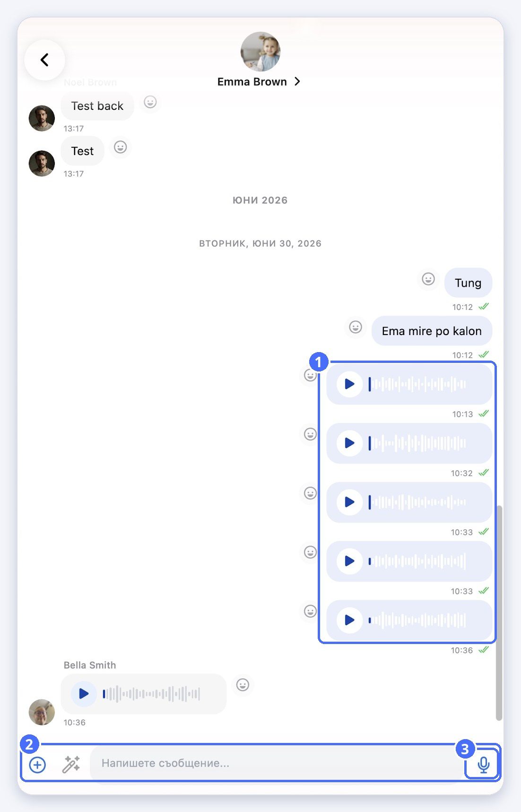Open the plus attachment menu
521x812 pixels.
pos(37,765)
